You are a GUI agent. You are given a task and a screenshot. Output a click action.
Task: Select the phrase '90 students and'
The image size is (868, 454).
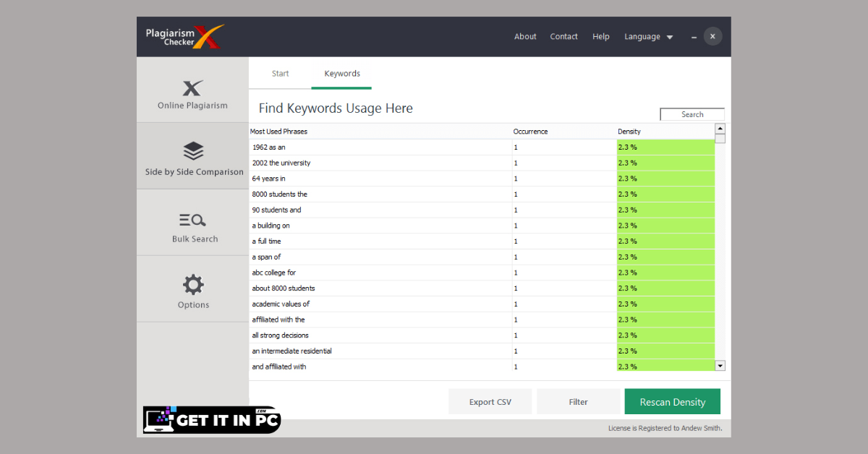tap(276, 210)
